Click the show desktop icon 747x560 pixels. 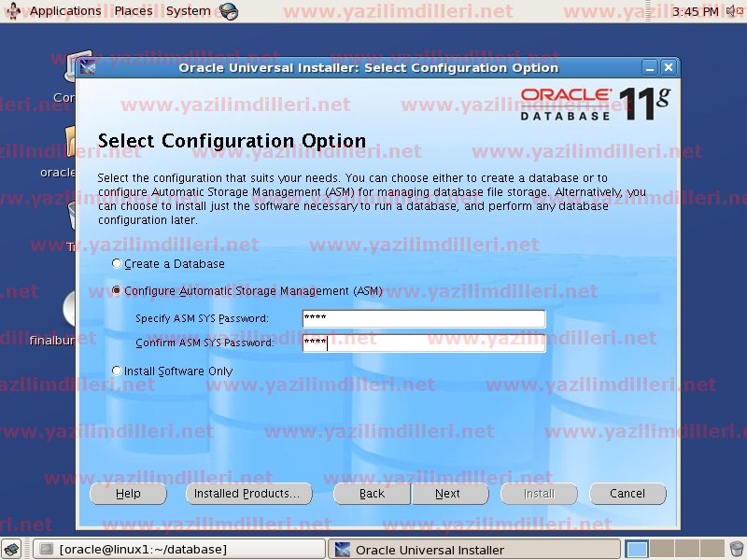[12, 550]
